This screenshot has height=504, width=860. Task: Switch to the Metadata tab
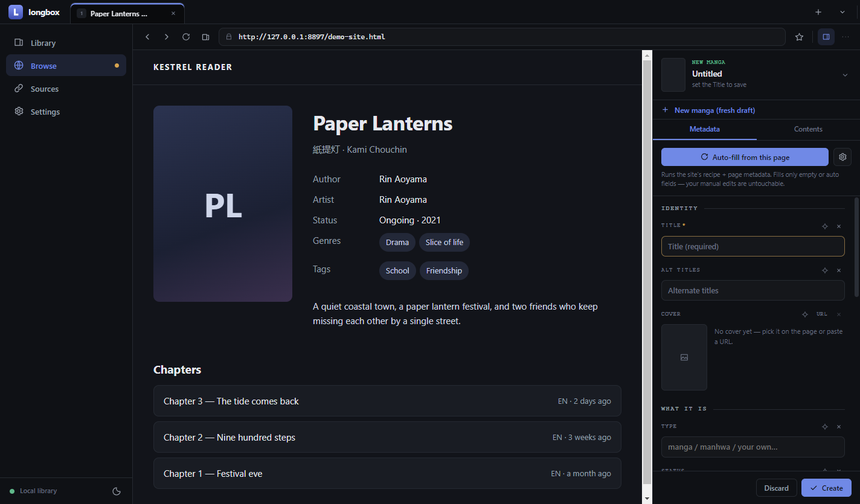(x=704, y=129)
